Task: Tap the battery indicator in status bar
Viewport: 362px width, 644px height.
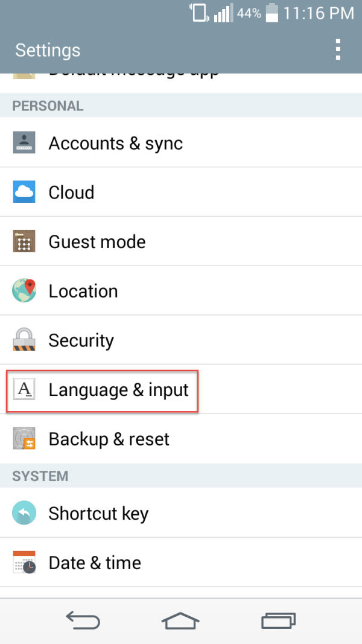Action: pos(275,13)
